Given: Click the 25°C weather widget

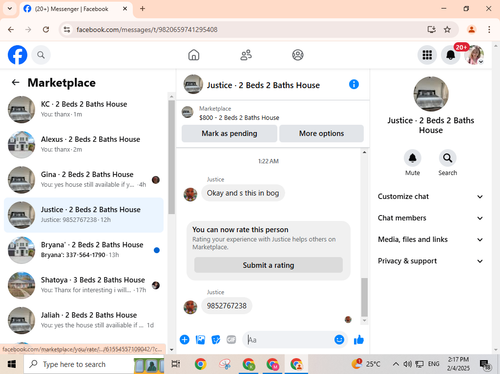Looking at the screenshot, I should 365,364.
